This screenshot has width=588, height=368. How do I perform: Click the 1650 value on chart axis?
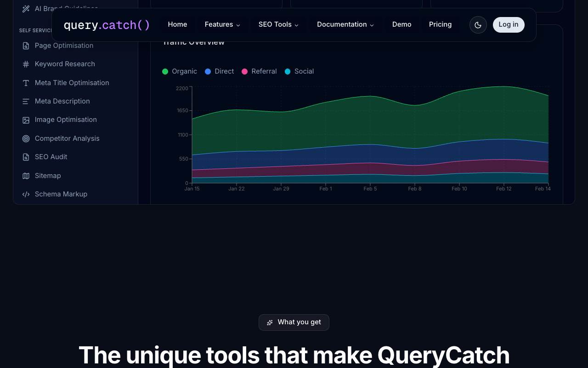coord(182,110)
